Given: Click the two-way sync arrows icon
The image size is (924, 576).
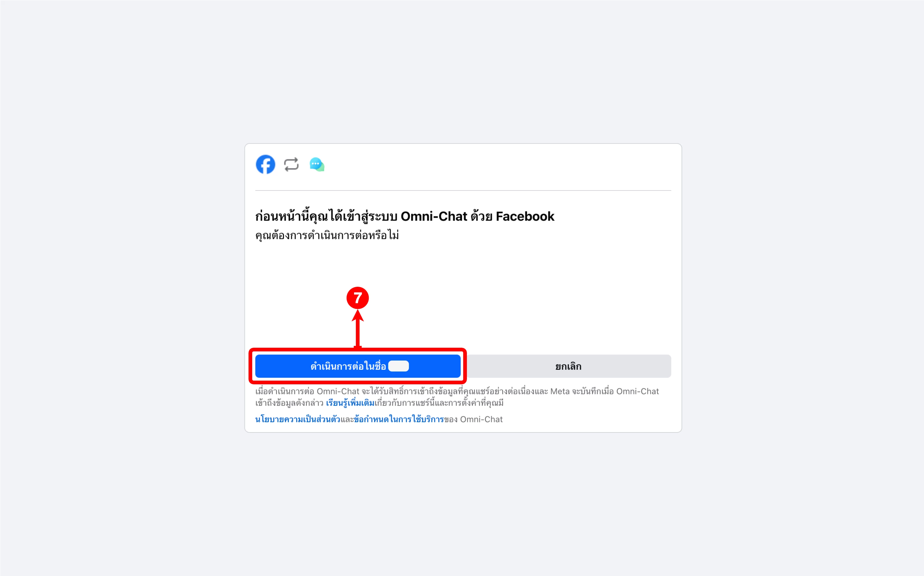Looking at the screenshot, I should point(291,165).
